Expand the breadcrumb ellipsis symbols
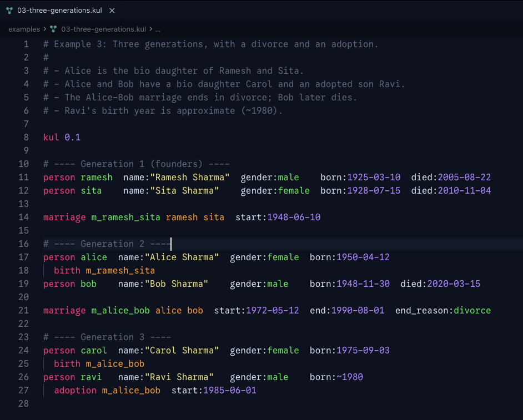 click(x=158, y=29)
